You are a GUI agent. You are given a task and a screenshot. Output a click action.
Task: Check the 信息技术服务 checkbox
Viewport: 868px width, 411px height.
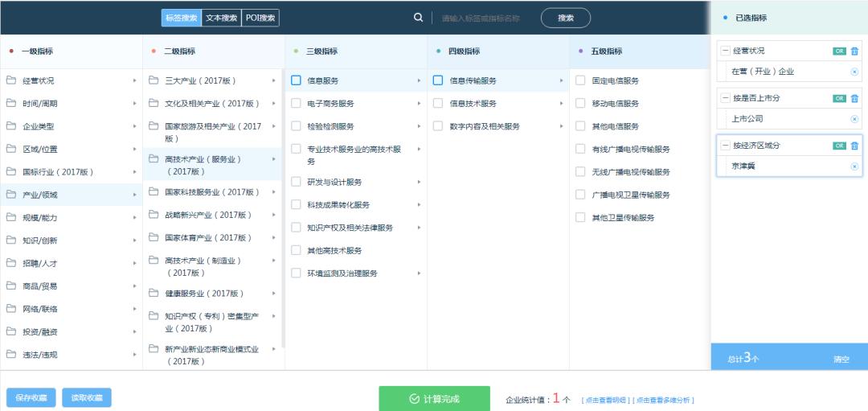[438, 103]
